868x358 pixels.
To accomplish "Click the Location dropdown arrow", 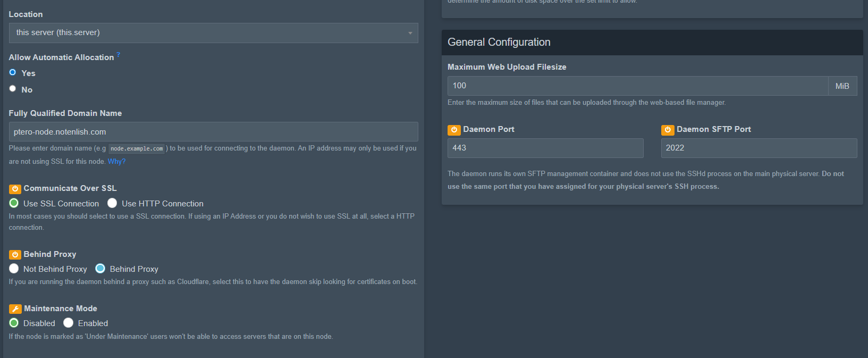I will [x=410, y=33].
